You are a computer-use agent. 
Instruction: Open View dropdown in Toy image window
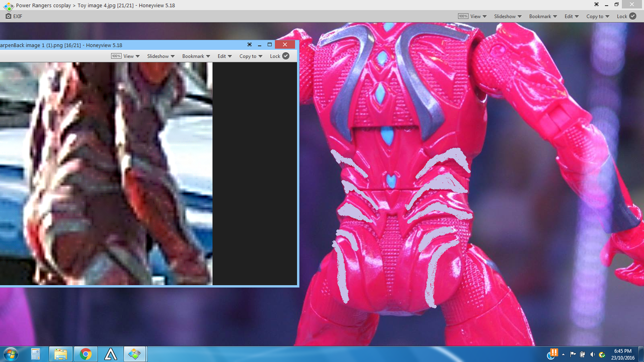coord(478,16)
